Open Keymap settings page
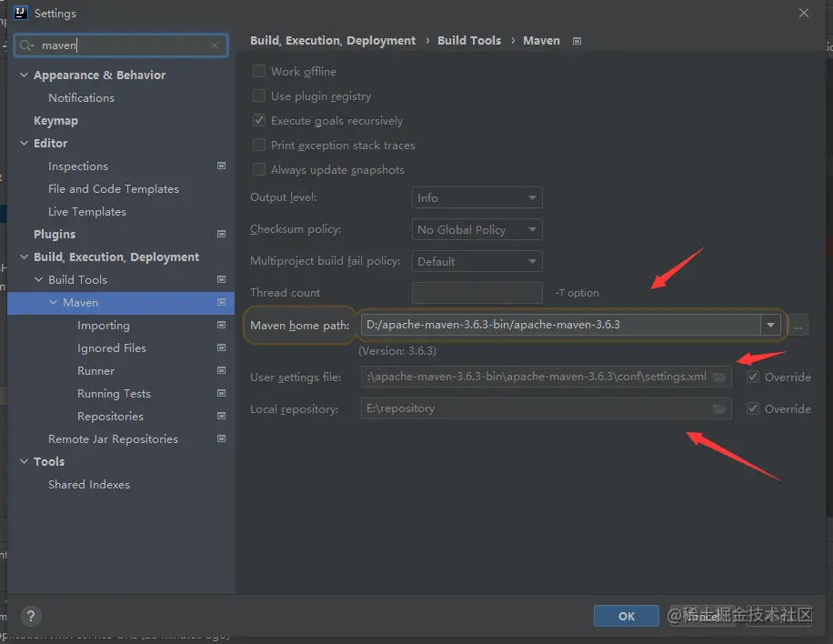Image resolution: width=833 pixels, height=644 pixels. (55, 121)
